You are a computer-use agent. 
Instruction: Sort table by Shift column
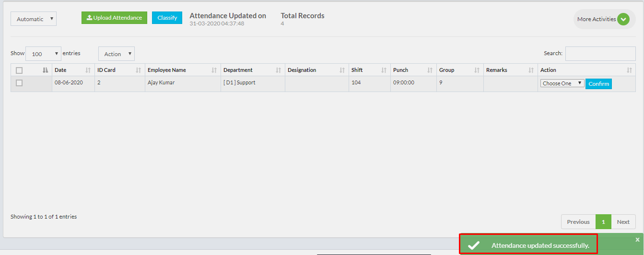[369, 70]
